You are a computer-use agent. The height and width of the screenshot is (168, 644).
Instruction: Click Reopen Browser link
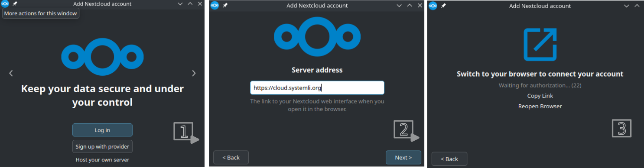pyautogui.click(x=540, y=106)
